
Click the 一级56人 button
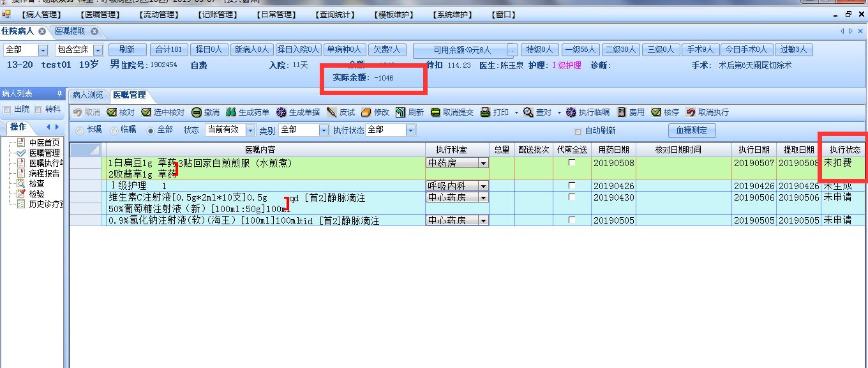pyautogui.click(x=581, y=50)
